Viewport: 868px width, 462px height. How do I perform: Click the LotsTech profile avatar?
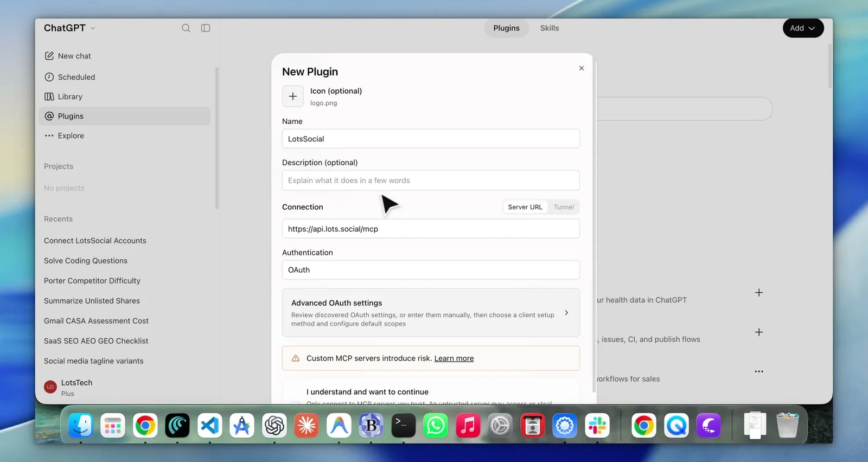(x=50, y=387)
